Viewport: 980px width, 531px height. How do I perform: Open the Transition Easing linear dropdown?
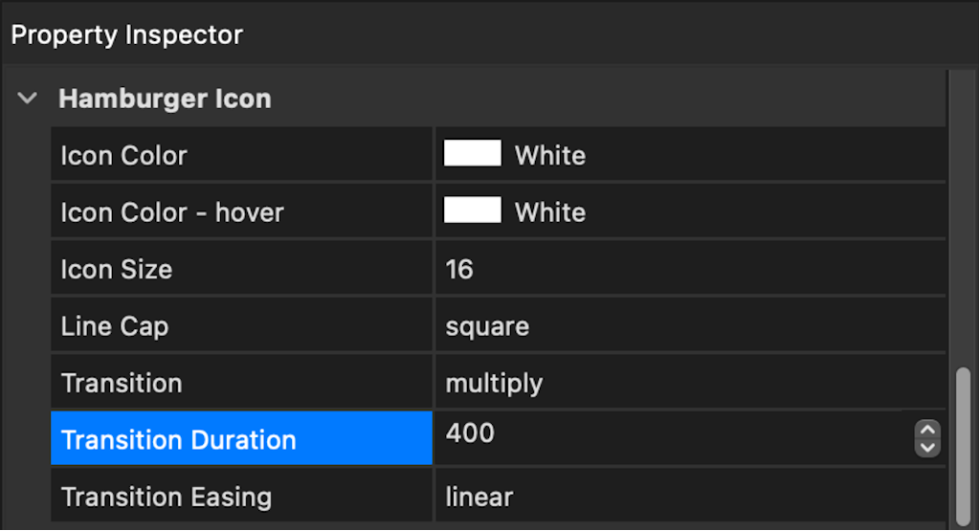coord(691,496)
